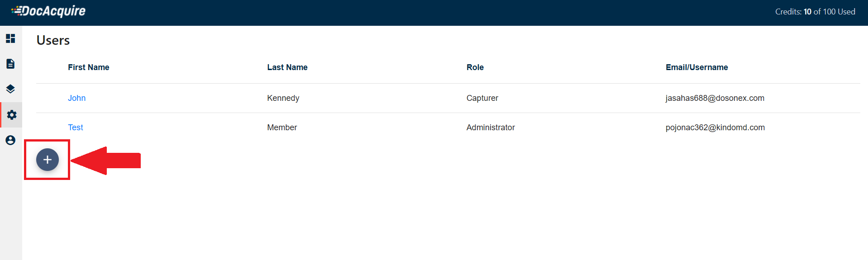Click the Administrator role cell

tap(490, 128)
